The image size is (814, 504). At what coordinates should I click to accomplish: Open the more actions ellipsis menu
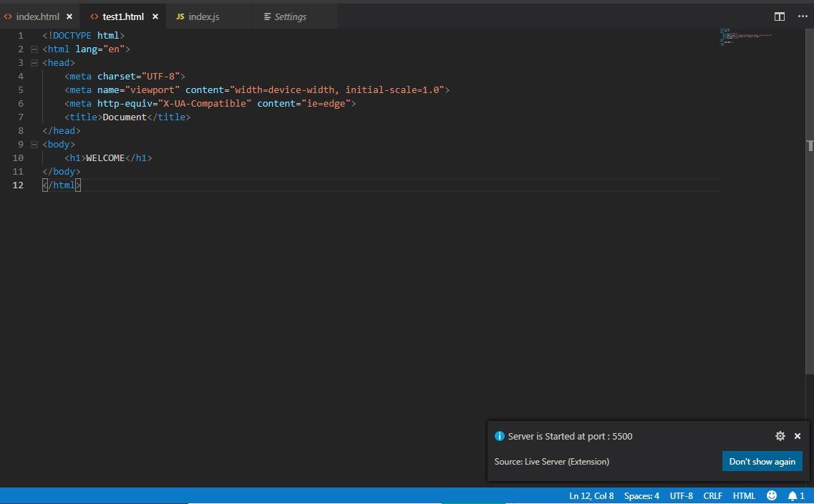803,16
